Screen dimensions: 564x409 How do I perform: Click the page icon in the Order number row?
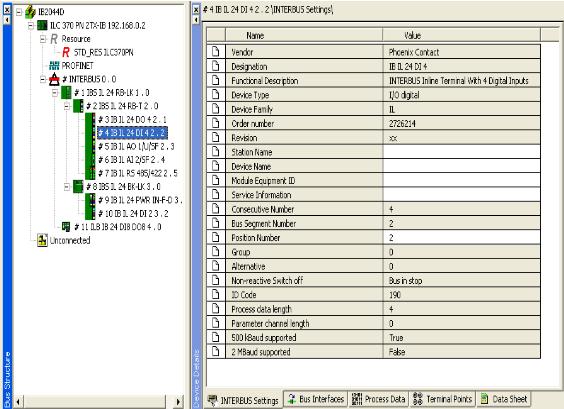pyautogui.click(x=215, y=123)
